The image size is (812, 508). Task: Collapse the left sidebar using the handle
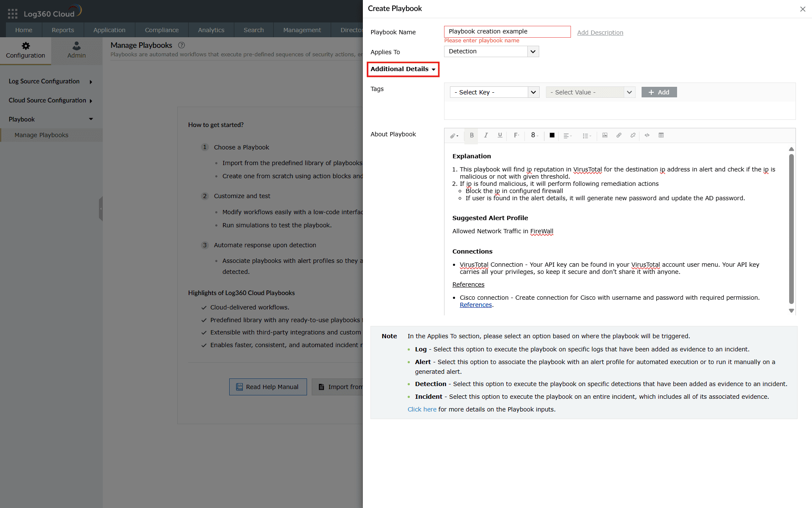click(101, 209)
